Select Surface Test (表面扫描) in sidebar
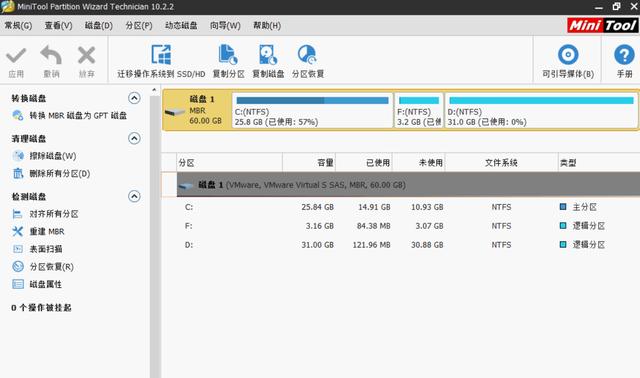The image size is (640, 378). (x=37, y=249)
